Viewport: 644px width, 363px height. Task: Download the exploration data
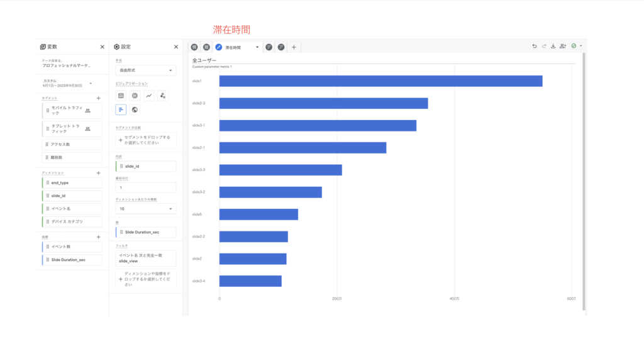coord(553,46)
